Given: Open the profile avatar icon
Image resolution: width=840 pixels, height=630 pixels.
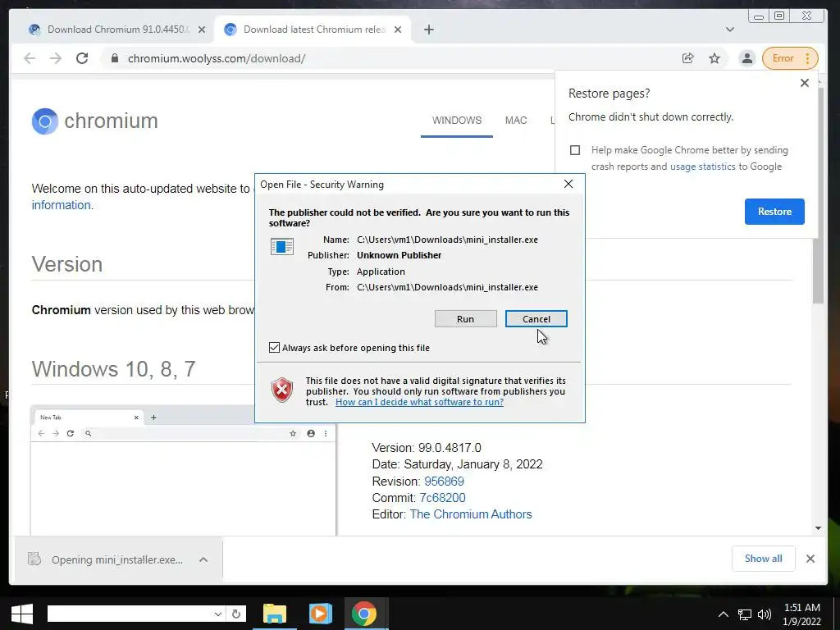Looking at the screenshot, I should (x=746, y=58).
